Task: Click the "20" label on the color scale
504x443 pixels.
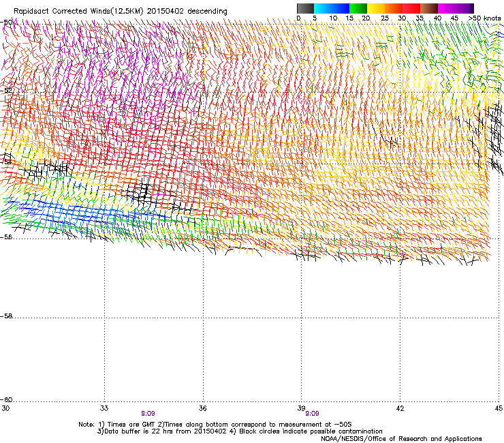Action: click(x=366, y=18)
